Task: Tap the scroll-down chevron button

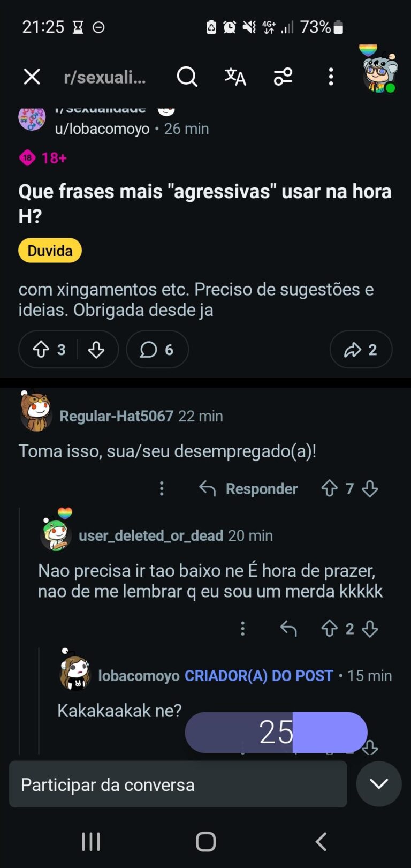Action: 379,784
